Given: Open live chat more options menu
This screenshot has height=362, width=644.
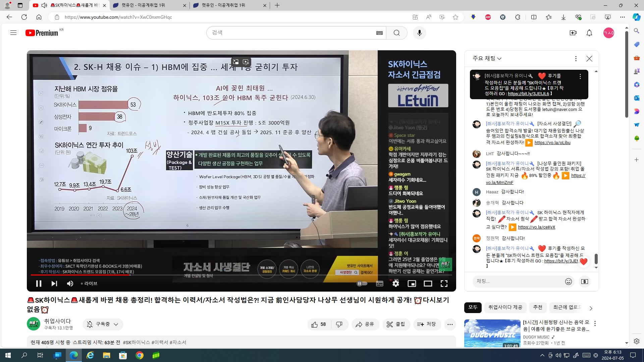Looking at the screenshot, I should (x=576, y=59).
